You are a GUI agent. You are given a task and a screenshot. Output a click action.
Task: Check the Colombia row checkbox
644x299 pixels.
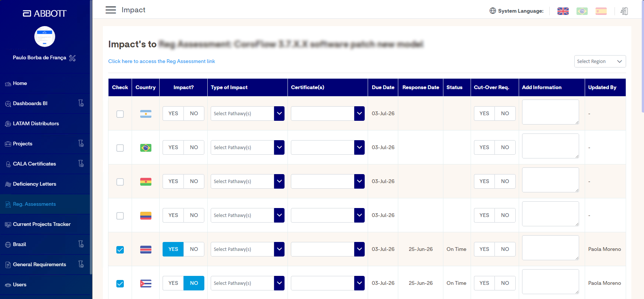coord(120,215)
